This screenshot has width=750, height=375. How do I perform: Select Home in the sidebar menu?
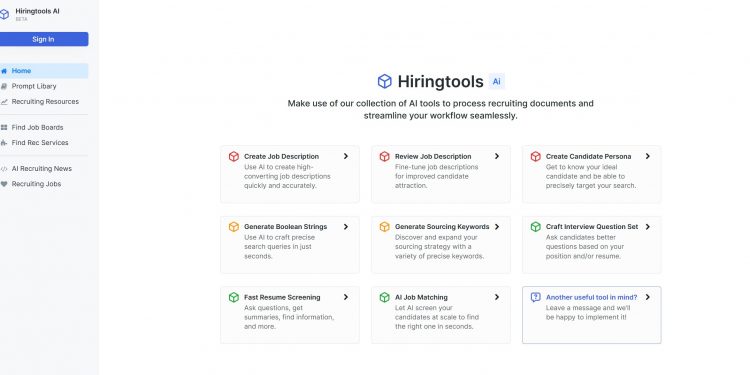tap(44, 71)
